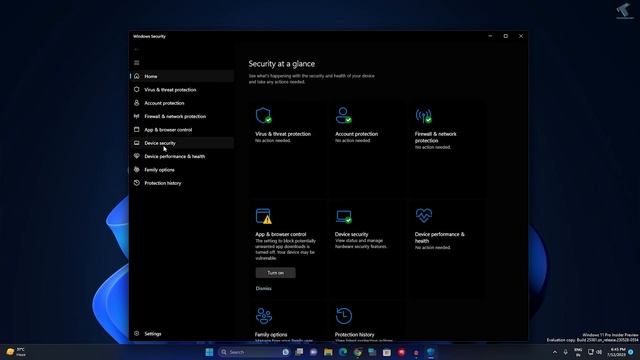Open Device security in the sidebar

(182, 143)
